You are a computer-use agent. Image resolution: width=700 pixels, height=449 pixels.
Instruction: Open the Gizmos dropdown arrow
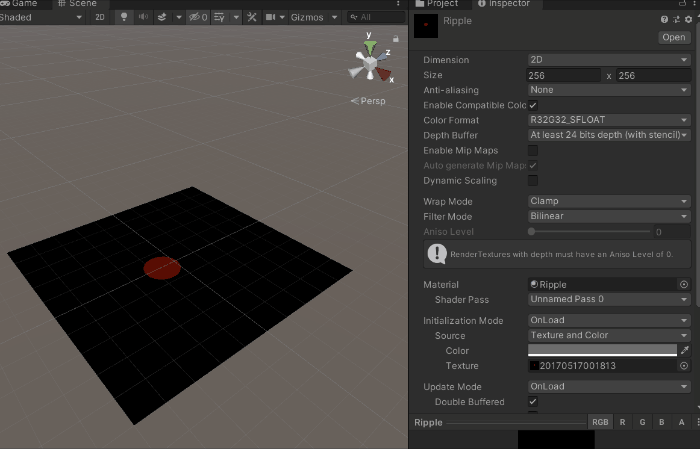(334, 17)
